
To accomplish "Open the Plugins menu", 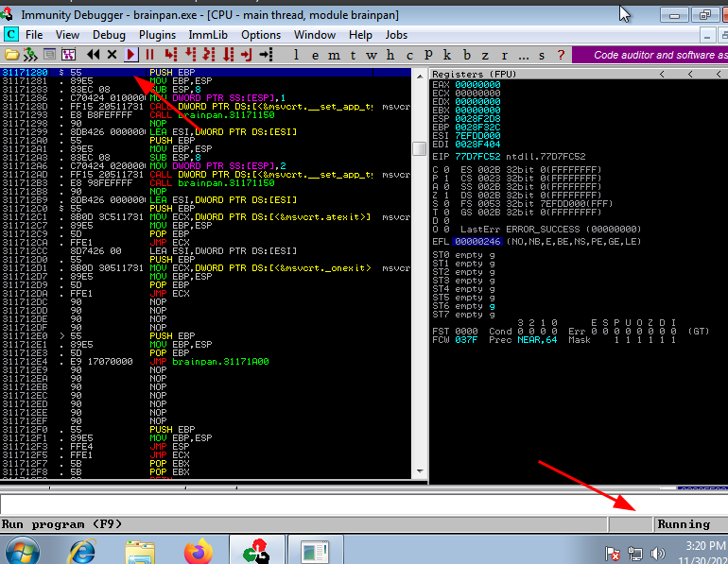I will click(157, 35).
